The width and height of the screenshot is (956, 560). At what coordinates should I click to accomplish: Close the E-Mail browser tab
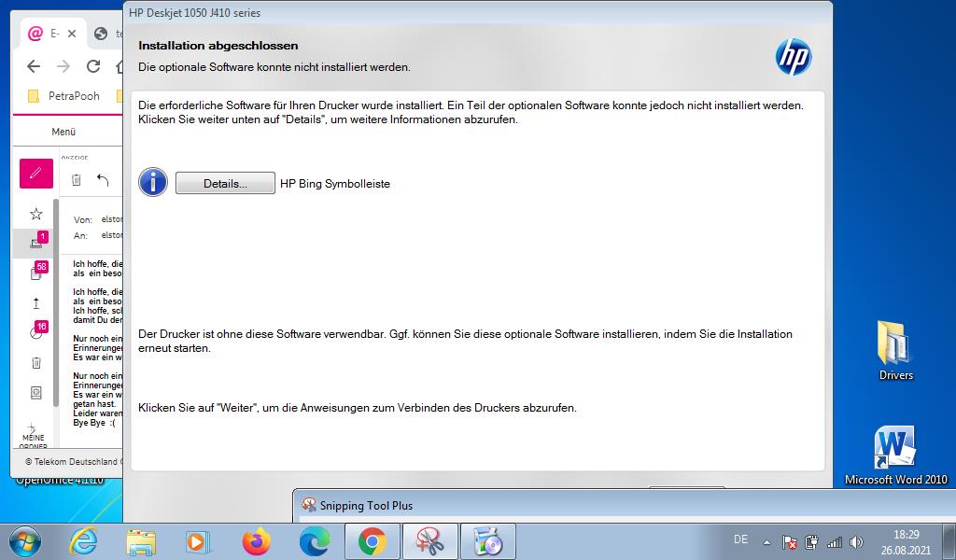[72, 34]
